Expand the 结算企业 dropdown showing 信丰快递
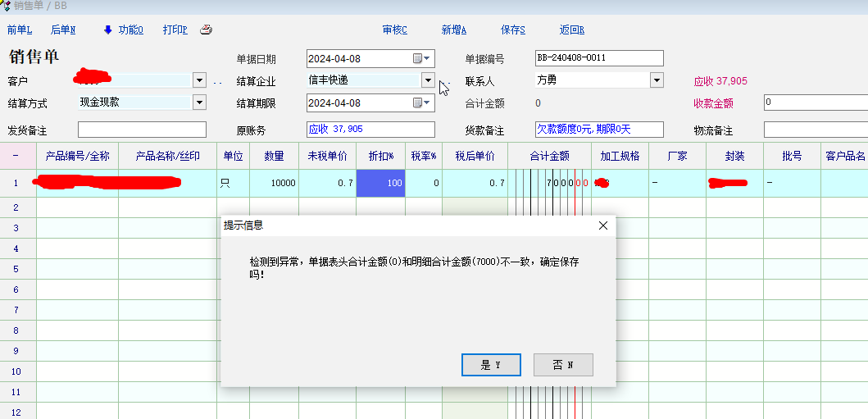 click(427, 80)
